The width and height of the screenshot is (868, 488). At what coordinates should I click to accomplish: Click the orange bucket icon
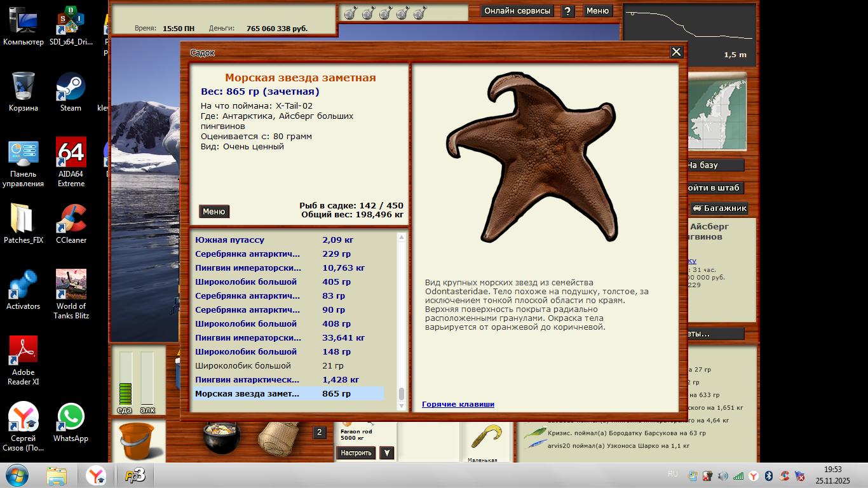[137, 441]
